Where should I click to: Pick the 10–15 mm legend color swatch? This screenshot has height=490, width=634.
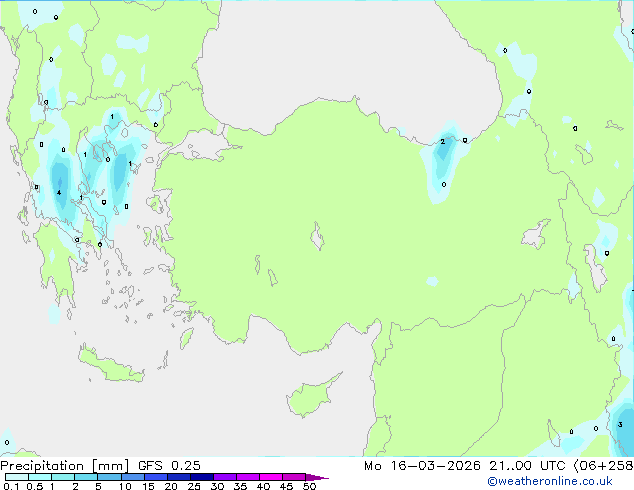click(133, 477)
